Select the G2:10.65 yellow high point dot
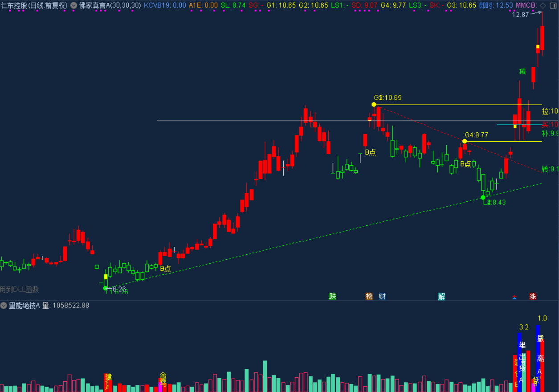Image resolution: width=559 pixels, height=392 pixels. (x=374, y=105)
